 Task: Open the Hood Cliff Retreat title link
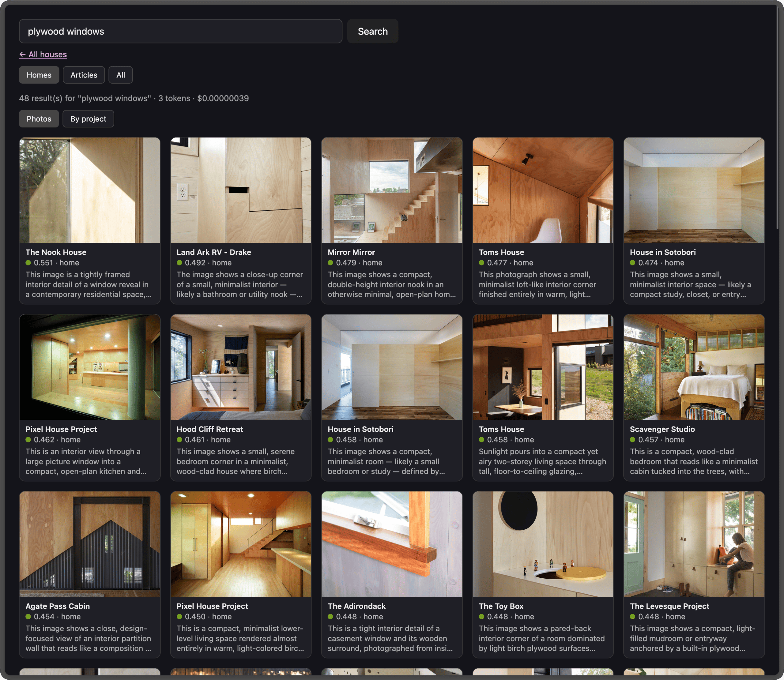click(x=209, y=429)
